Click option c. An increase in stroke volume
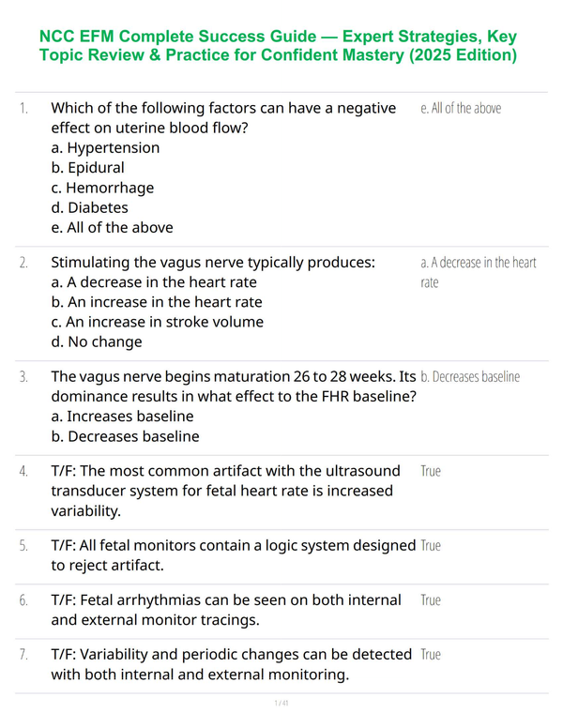The image size is (563, 728). (x=158, y=322)
